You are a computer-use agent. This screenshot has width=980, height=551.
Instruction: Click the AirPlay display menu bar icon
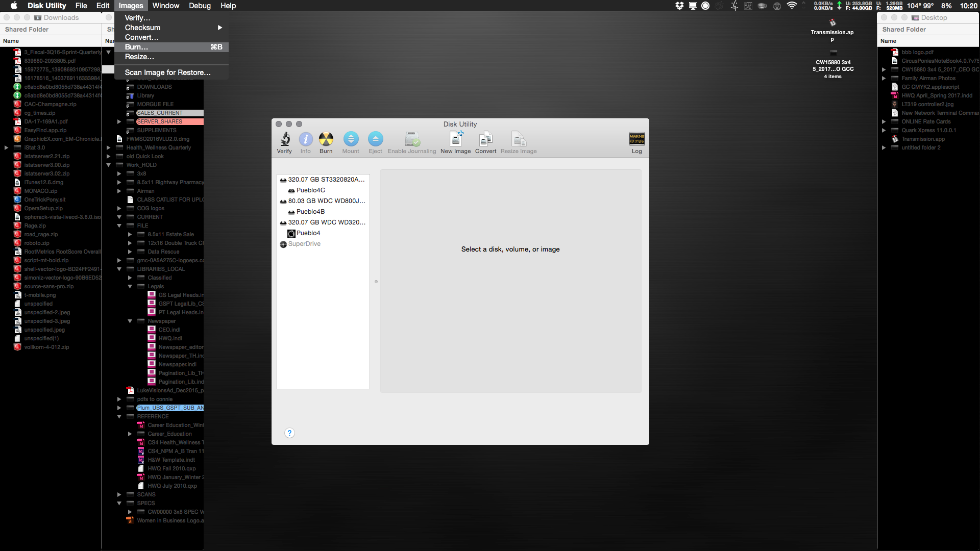[693, 6]
